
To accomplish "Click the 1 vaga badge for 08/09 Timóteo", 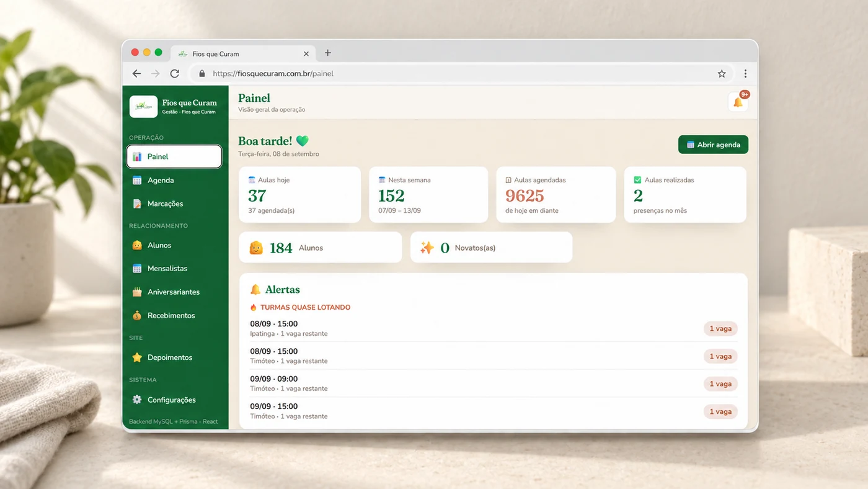I will point(720,356).
